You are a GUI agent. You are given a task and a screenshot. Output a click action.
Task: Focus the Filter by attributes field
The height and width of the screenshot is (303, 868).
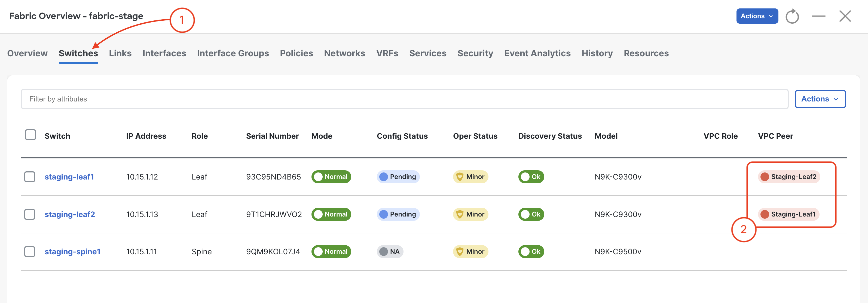click(x=404, y=99)
